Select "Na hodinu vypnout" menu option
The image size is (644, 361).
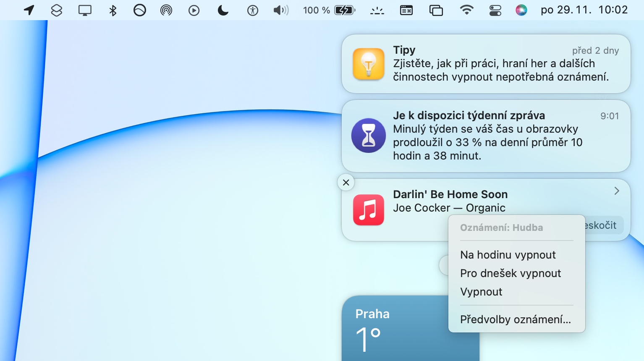(x=508, y=255)
